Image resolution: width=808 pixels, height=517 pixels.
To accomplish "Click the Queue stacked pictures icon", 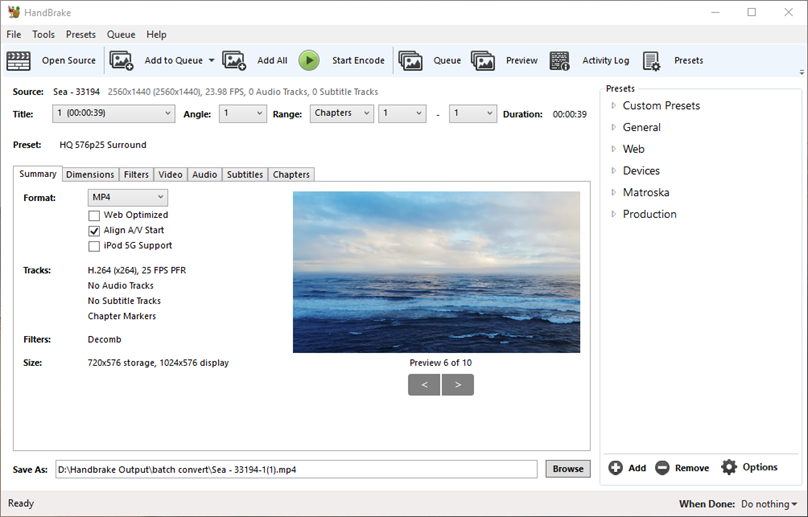I will [x=411, y=61].
